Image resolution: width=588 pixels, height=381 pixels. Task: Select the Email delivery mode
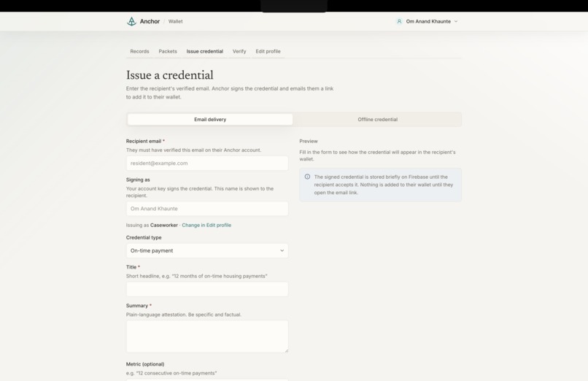point(210,119)
